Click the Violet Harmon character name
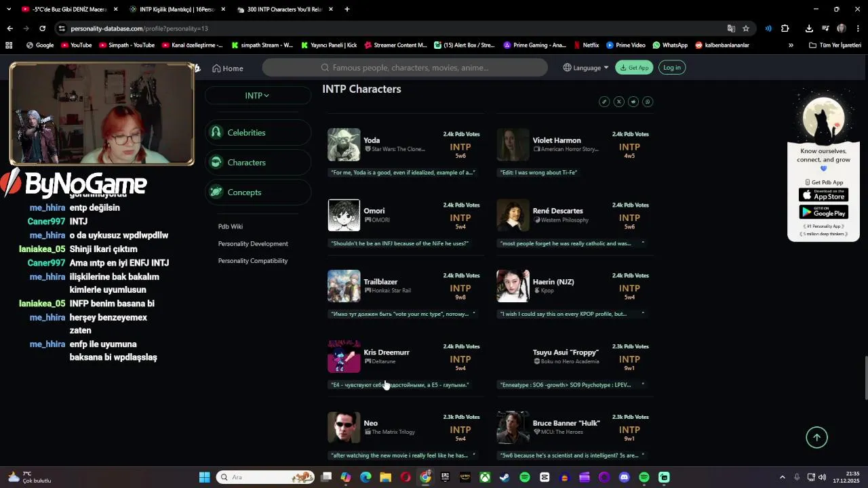Screen dimensions: 868x488 click(557, 140)
